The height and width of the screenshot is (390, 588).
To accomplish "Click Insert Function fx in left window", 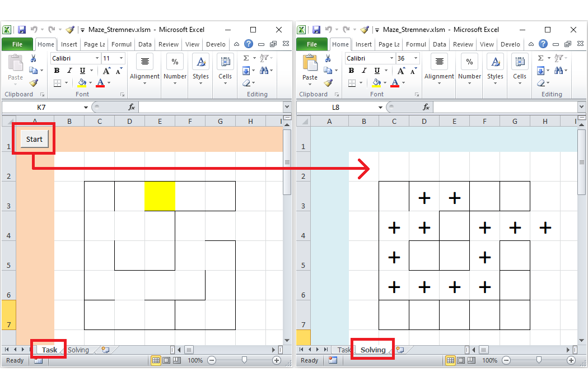I will (132, 108).
